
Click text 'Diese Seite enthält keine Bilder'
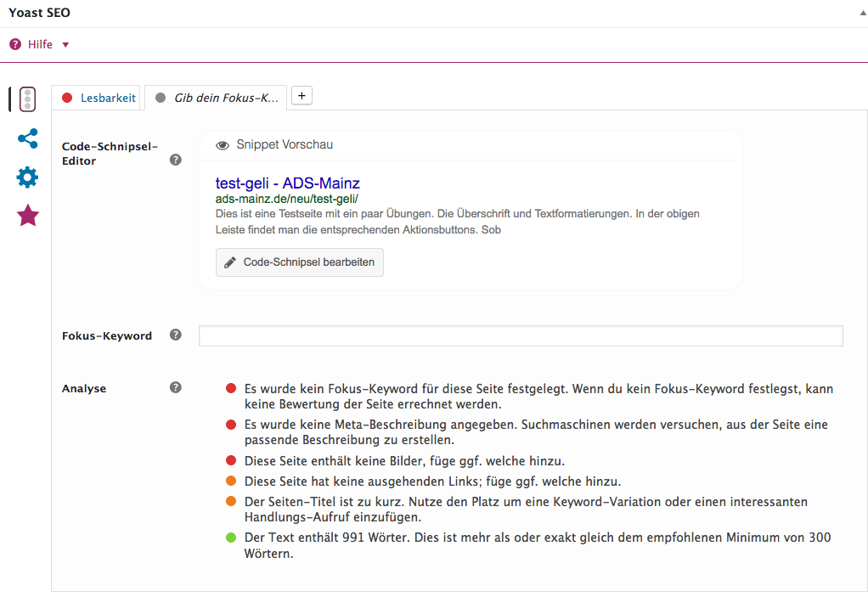[334, 461]
